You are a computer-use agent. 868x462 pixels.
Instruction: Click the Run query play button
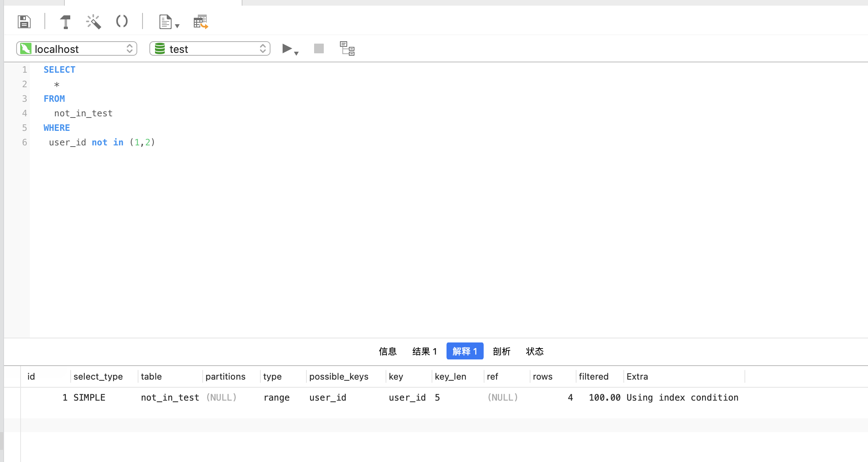coord(287,48)
